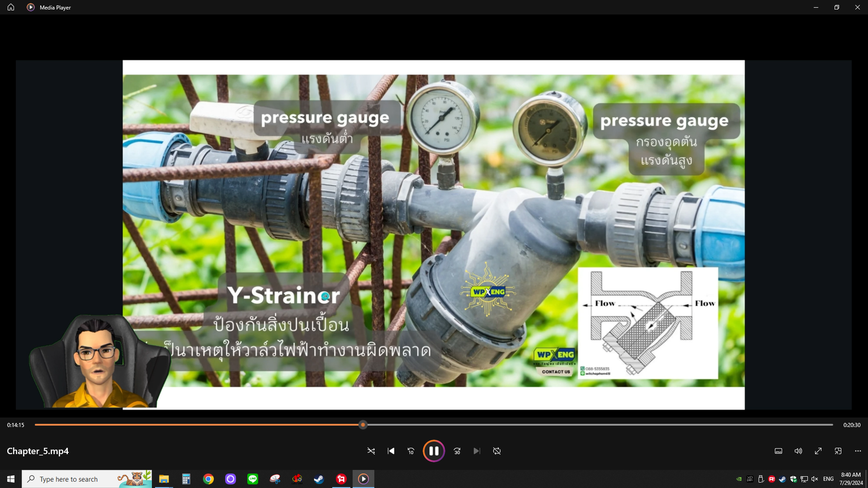Toggle repeat mode
This screenshot has height=488, width=868.
point(497,451)
